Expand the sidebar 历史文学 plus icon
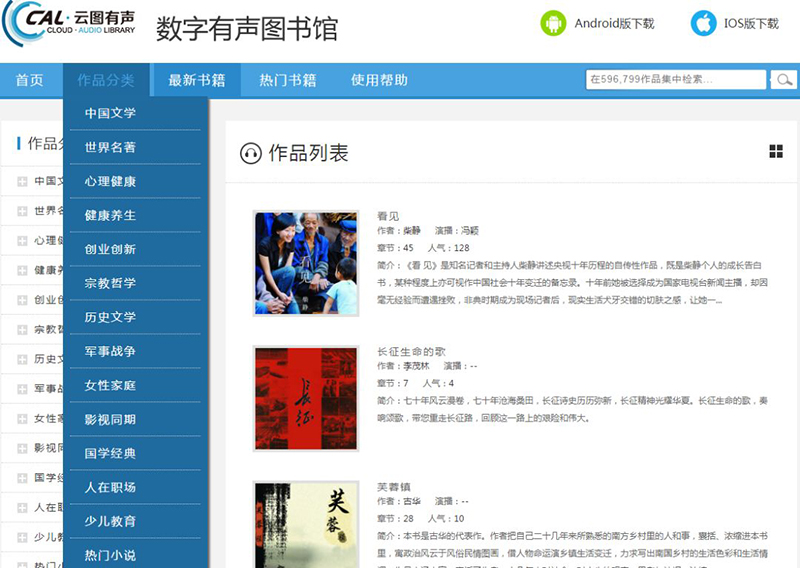Viewport: 800px width, 568px height. (22, 359)
